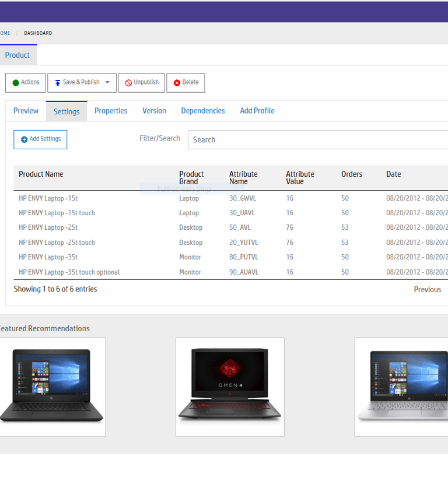448x484 pixels.
Task: Click the red X icon on Delete
Action: (177, 83)
